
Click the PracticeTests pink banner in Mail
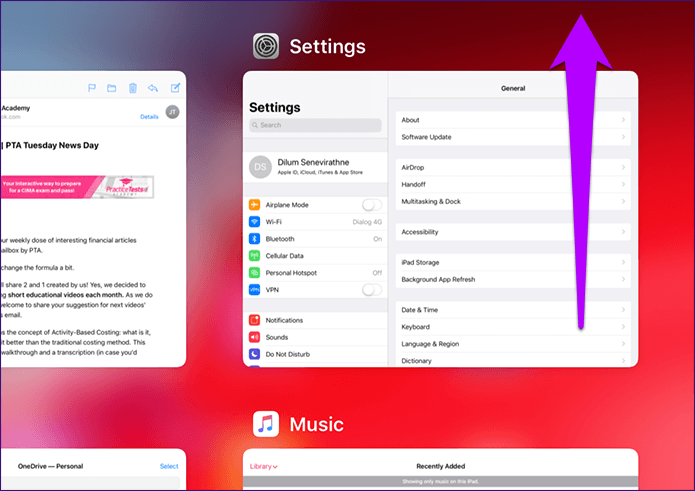tap(77, 187)
